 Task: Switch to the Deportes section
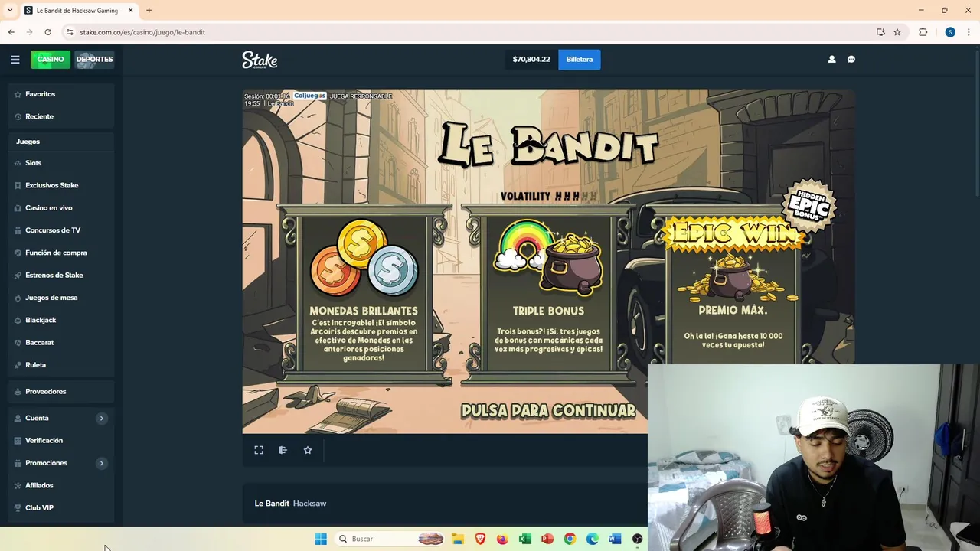tap(94, 59)
